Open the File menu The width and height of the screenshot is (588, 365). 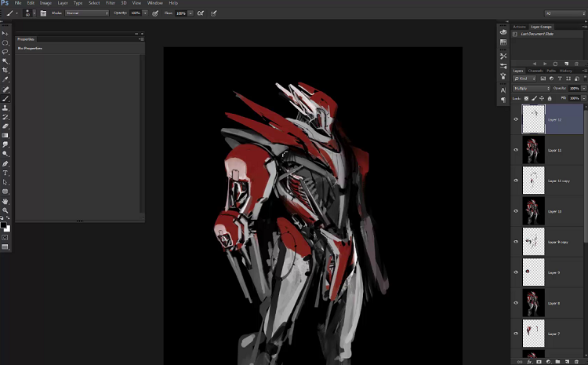tap(18, 3)
